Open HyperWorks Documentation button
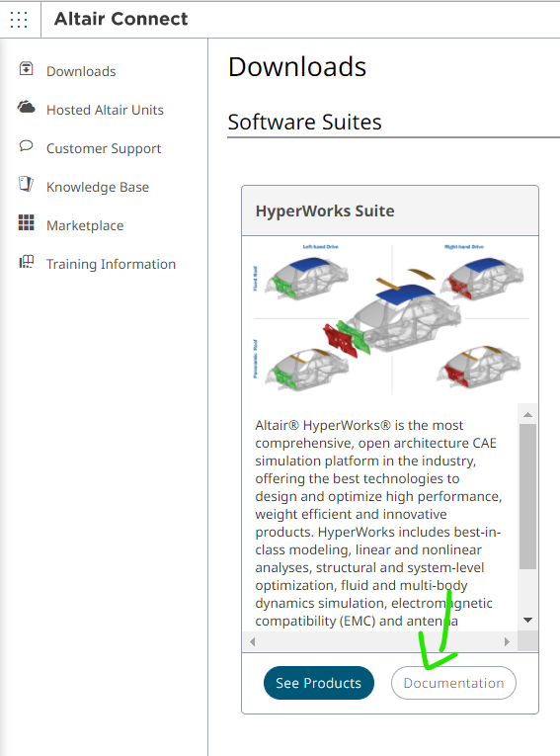The image size is (560, 756). click(x=453, y=683)
